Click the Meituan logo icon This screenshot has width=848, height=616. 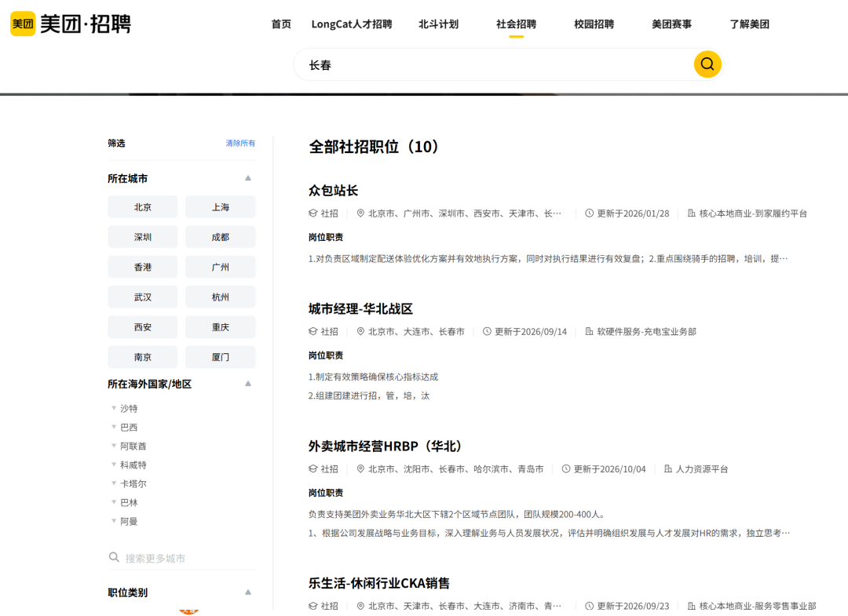[23, 24]
